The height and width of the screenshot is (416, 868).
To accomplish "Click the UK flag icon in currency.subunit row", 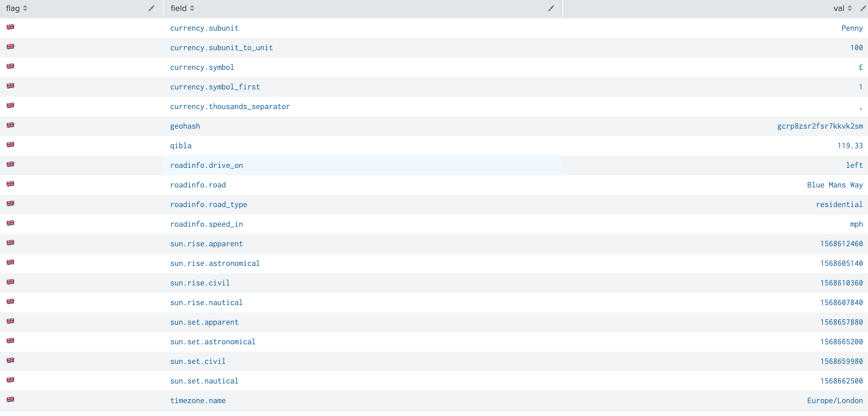I will click(10, 27).
